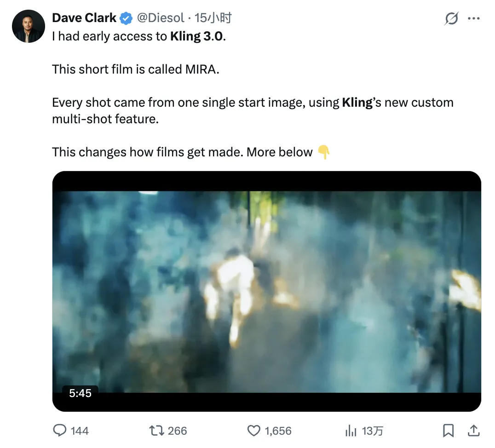Click the bold "Kling 3.0" text
Viewport: 495px width, 448px height.
coord(197,36)
